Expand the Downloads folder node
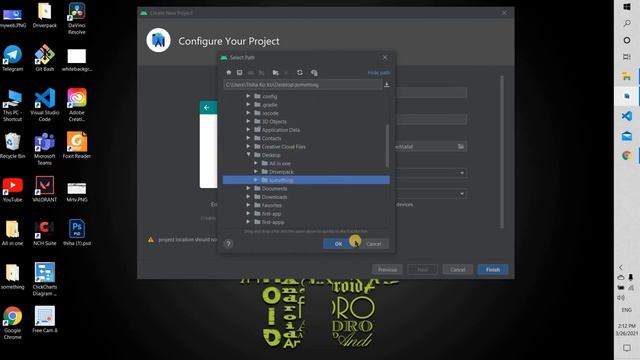 coord(248,197)
